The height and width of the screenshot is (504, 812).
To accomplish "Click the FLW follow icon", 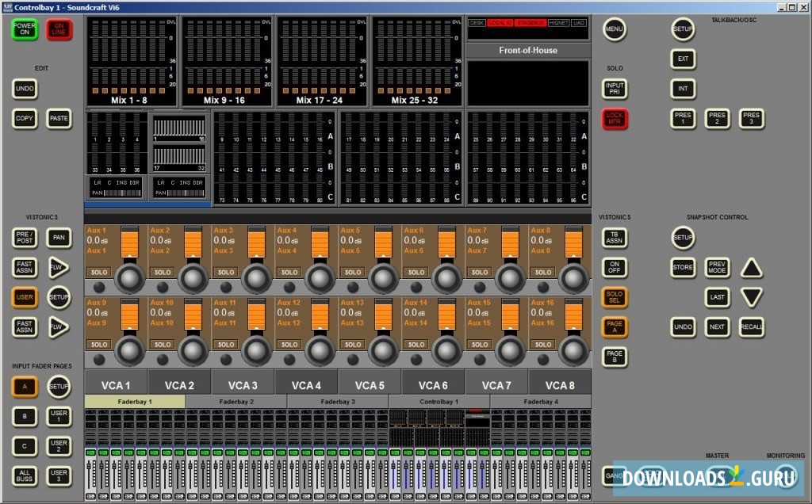I will tap(58, 268).
